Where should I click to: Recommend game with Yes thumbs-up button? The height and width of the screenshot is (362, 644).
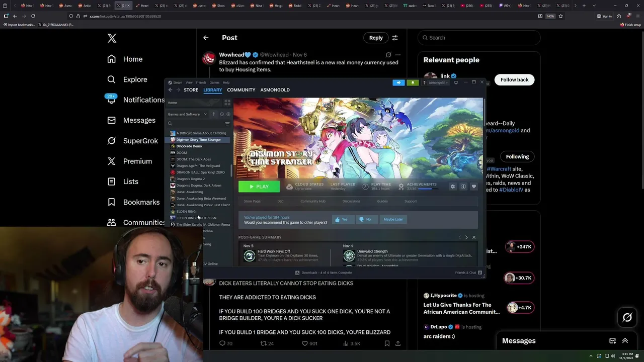[343, 219]
